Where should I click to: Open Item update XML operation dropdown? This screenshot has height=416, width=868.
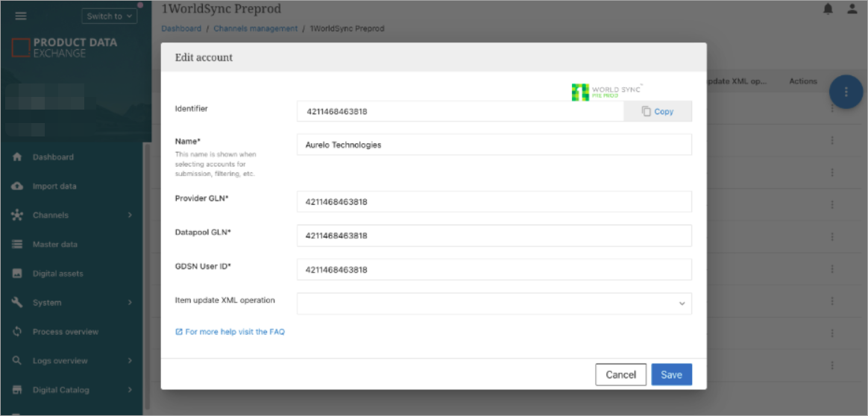click(494, 303)
